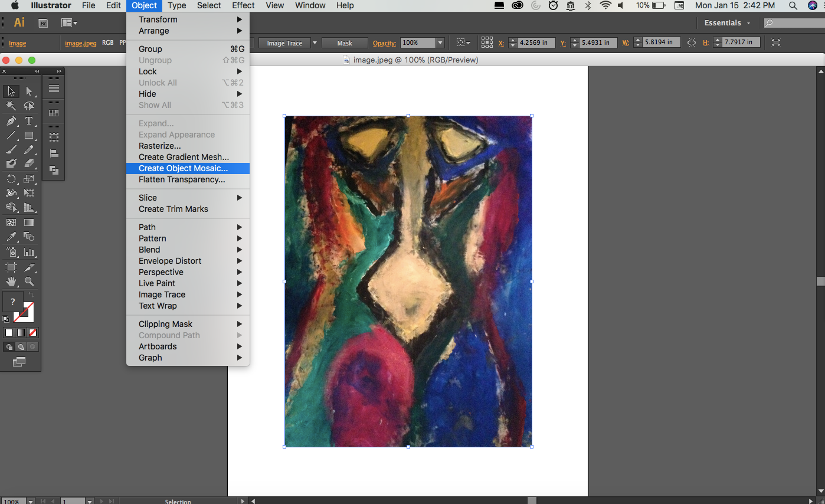Choose the Perspective Grid tool

pos(29,208)
